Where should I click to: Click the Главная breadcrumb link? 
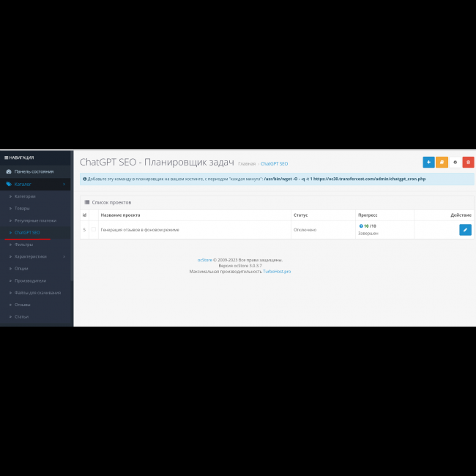point(247,164)
